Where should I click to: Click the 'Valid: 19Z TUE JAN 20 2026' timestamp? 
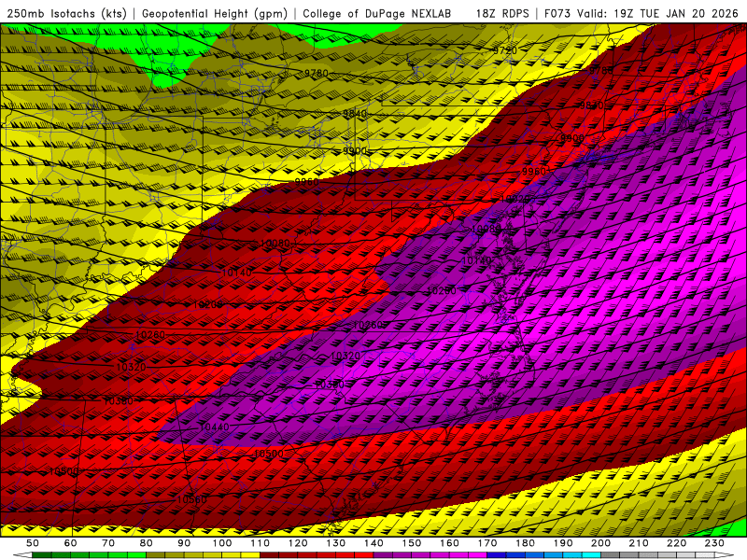pyautogui.click(x=659, y=14)
